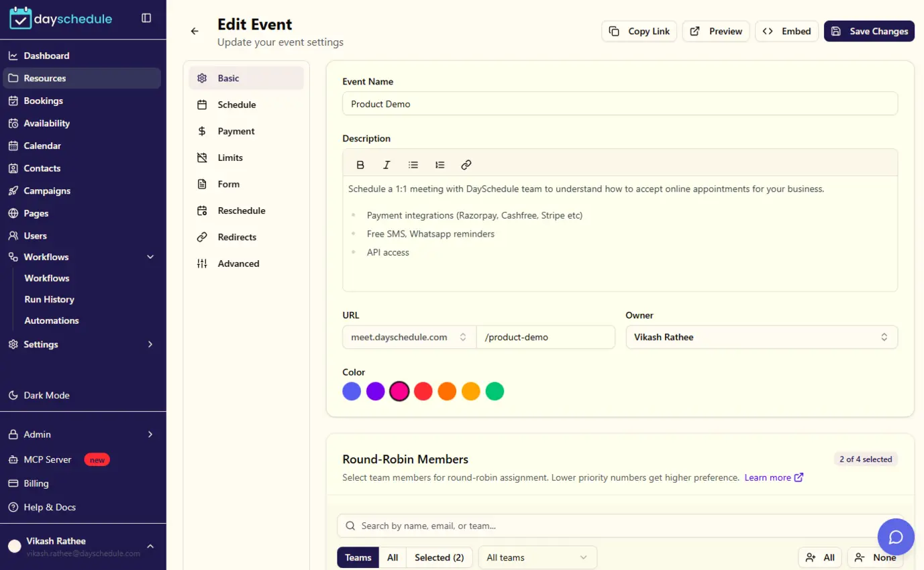Apply bold formatting in the description editor
Image resolution: width=924 pixels, height=570 pixels.
click(x=360, y=165)
